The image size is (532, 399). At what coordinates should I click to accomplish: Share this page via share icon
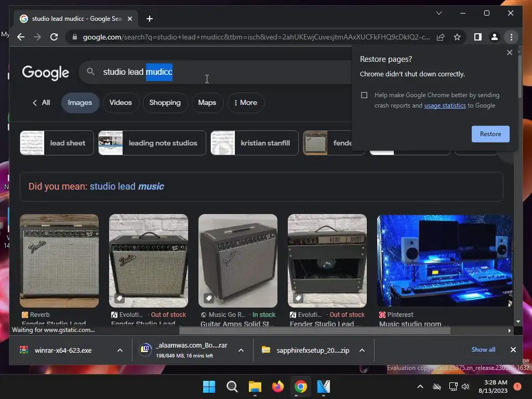441,37
